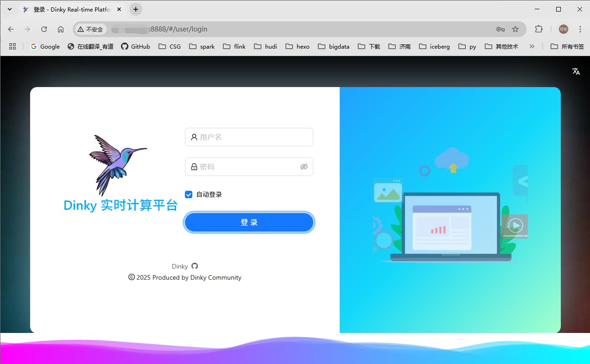Open the 下载 bookmark folder
The height and width of the screenshot is (364, 590).
369,46
